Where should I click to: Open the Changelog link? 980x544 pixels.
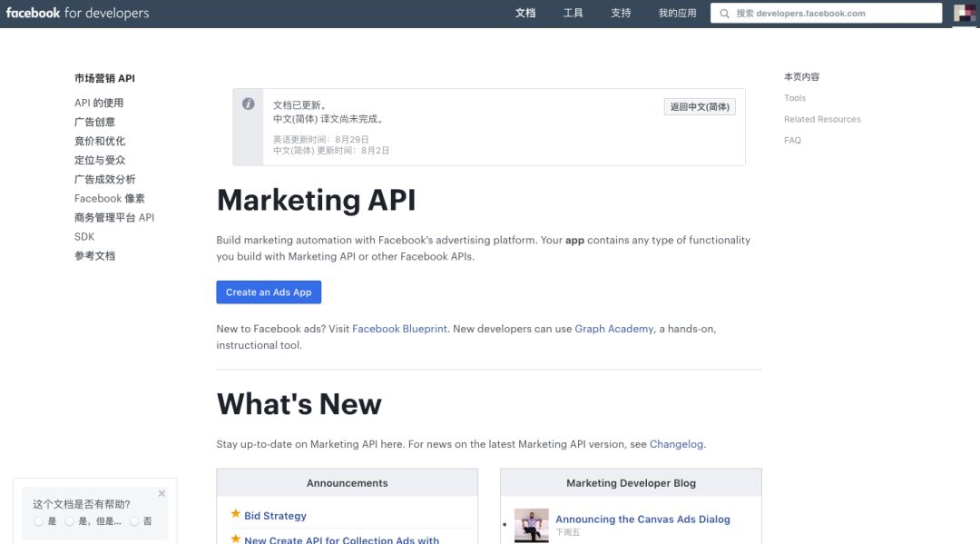point(676,444)
